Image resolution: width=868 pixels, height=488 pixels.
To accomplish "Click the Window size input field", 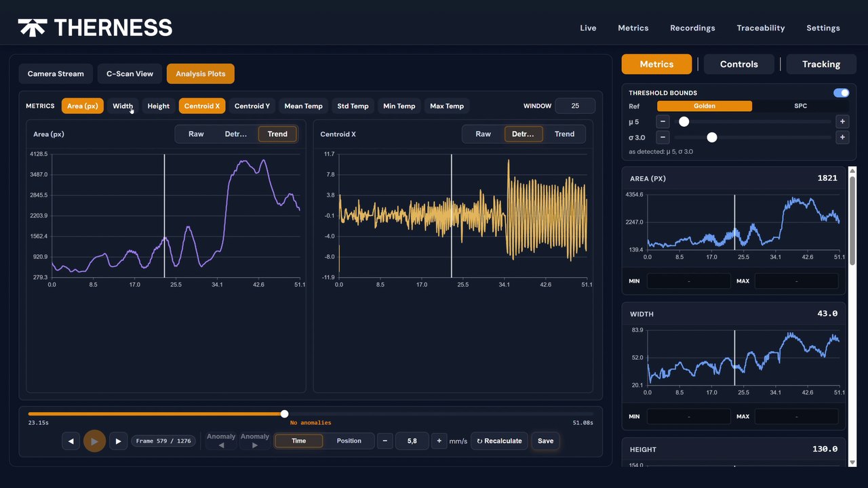I will 575,106.
